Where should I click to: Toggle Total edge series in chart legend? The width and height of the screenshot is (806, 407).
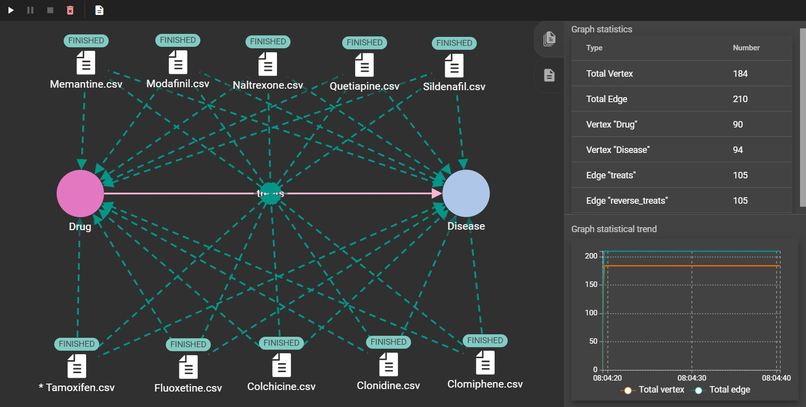click(722, 390)
